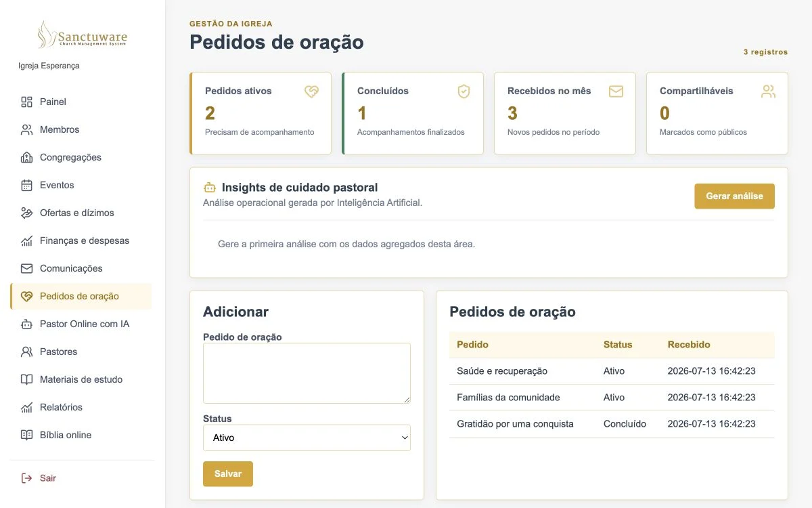Click the Congregações church building icon
812x508 pixels.
[x=26, y=157]
